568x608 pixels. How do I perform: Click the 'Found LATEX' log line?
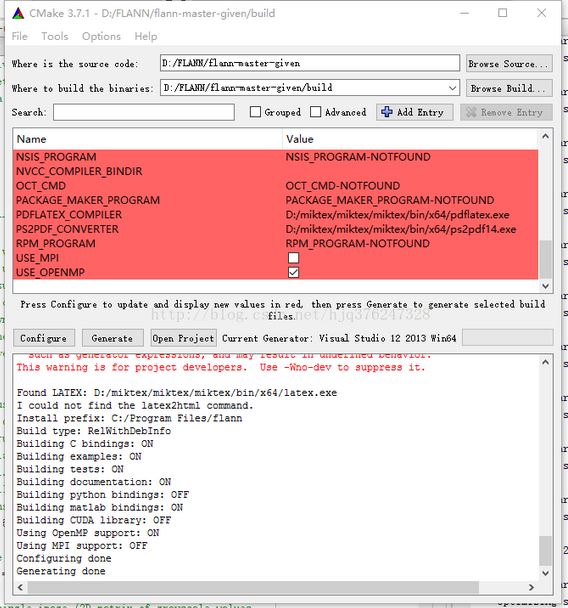pyautogui.click(x=176, y=393)
